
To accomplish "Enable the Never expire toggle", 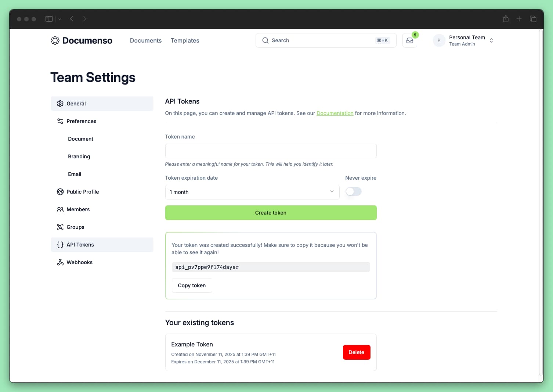I will click(x=353, y=191).
